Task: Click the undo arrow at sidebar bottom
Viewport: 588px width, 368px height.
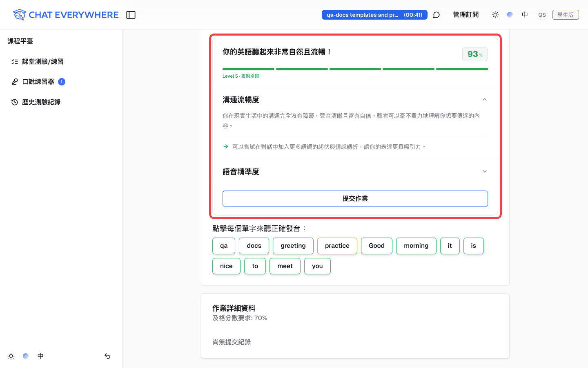Action: coord(107,356)
